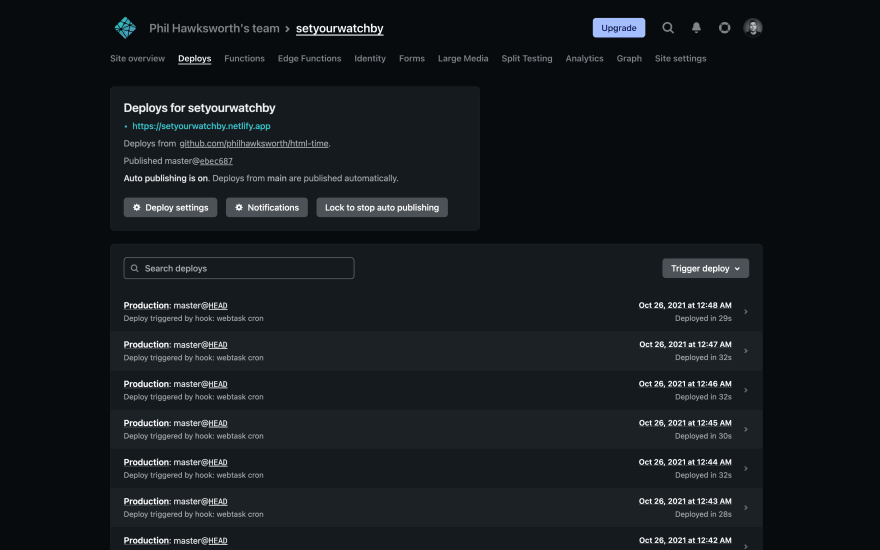Click the Notifications settings button
Viewport: 880px width, 550px height.
point(267,207)
